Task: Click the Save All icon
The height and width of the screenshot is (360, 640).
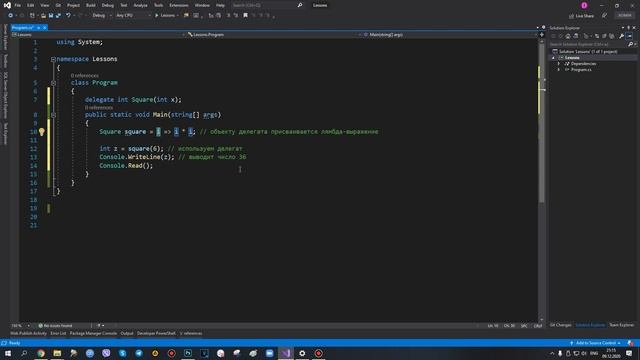Action: coord(58,16)
